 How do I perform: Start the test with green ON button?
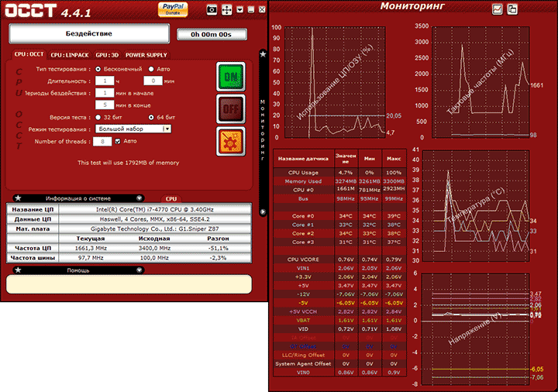pyautogui.click(x=231, y=77)
